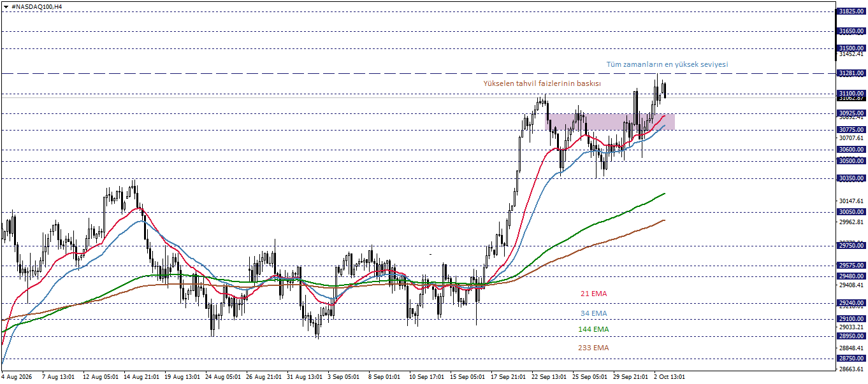Screen dimensions: 868x384
Task: Click the 22 Sep 13:01 time axis label
Action: coord(549,377)
